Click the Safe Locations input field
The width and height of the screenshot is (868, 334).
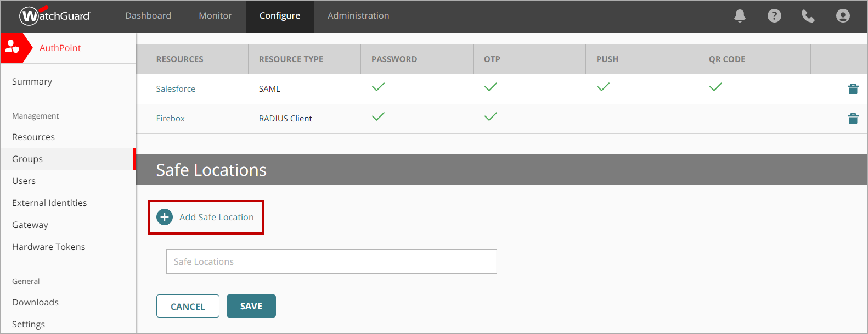click(x=331, y=261)
